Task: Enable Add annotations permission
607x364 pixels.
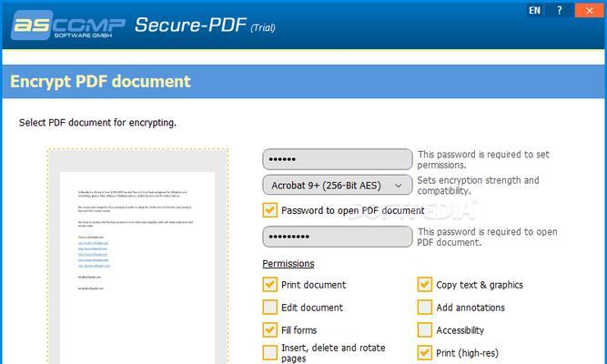Action: click(x=425, y=308)
